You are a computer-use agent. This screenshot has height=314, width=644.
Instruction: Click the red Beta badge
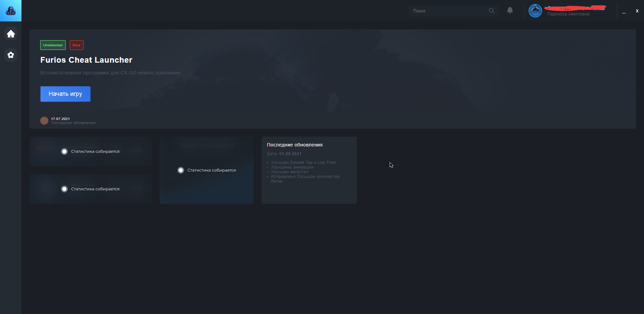tap(76, 45)
